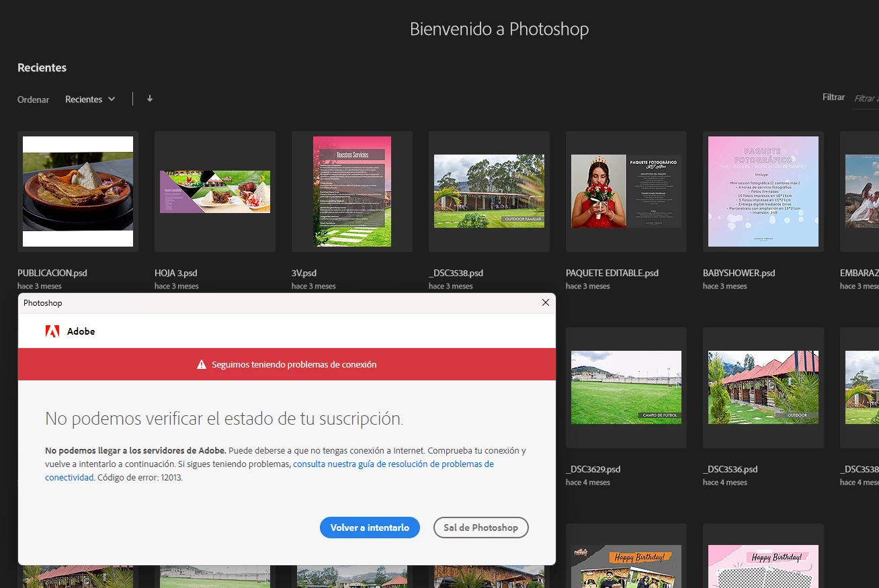Open the orange Happy Birthday thumbnail
The image size is (879, 588).
click(x=626, y=556)
